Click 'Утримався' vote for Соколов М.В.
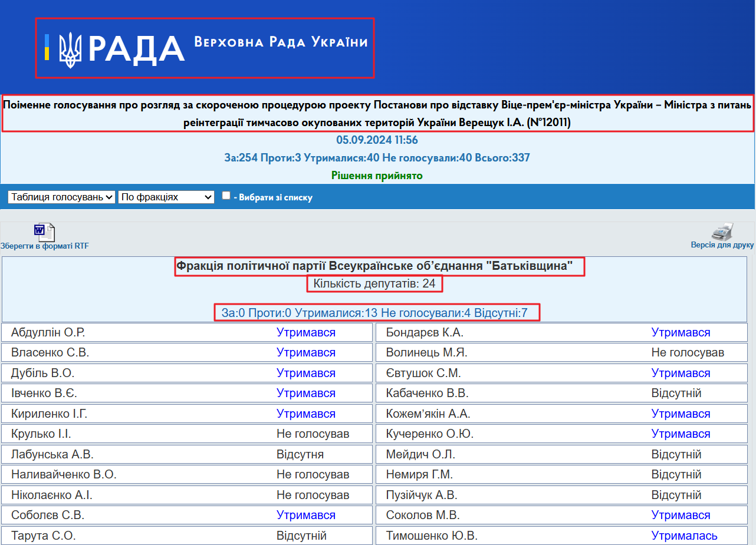This screenshot has height=545, width=756. 681,516
